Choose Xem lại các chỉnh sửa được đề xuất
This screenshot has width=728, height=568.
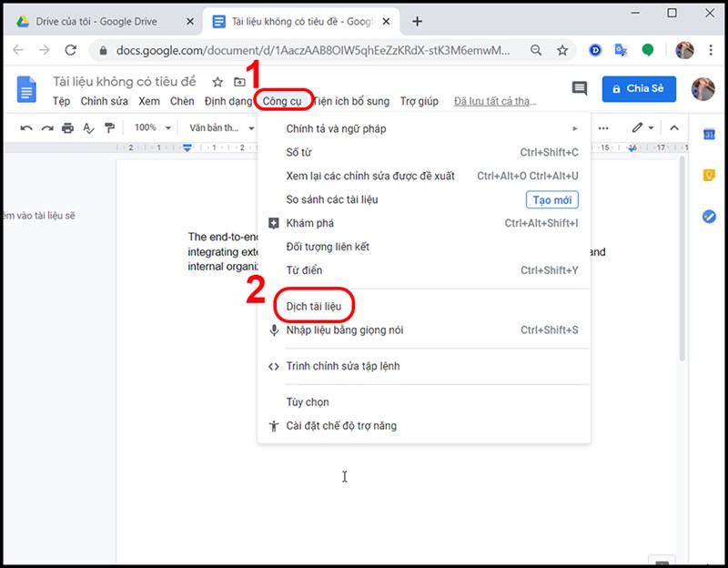(x=424, y=176)
